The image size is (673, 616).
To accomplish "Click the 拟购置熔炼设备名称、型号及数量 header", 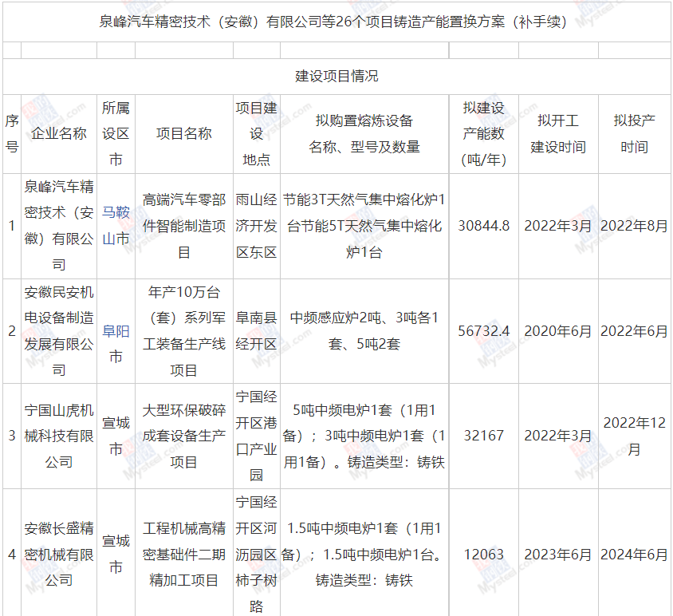I will coord(364,133).
